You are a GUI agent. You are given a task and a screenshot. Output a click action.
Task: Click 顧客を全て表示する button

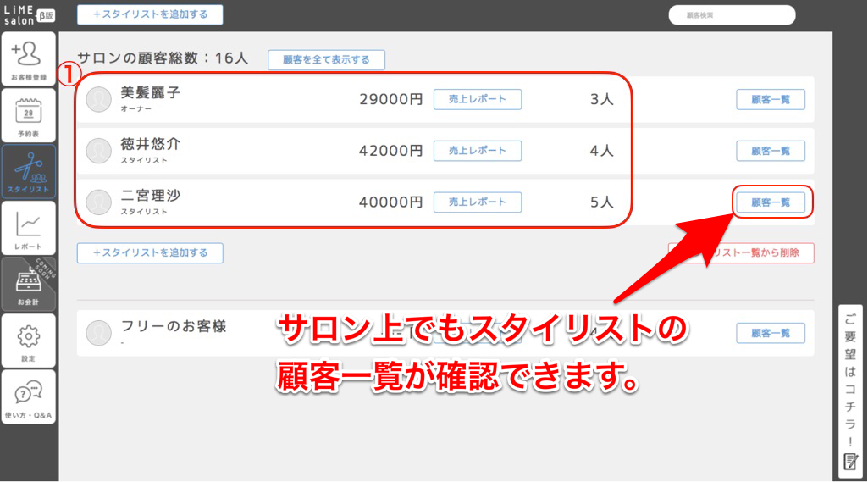326,59
